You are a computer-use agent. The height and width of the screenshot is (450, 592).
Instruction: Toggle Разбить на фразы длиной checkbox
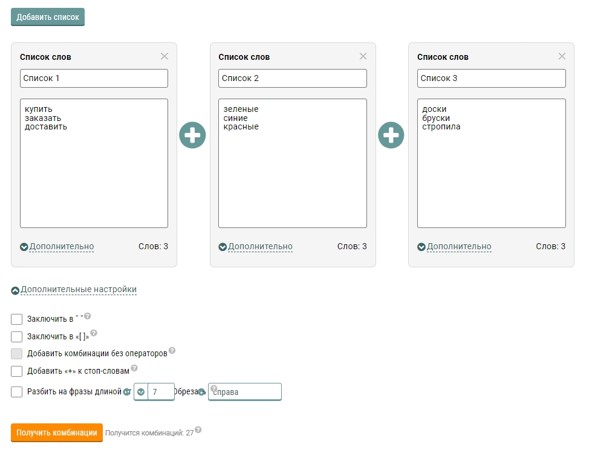(17, 392)
